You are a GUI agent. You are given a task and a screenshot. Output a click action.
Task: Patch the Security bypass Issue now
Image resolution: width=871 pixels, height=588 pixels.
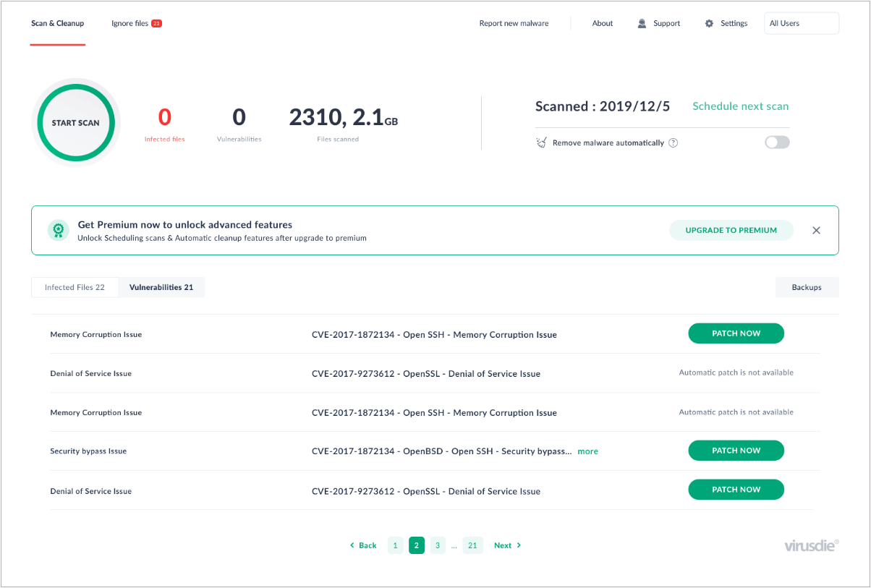tap(736, 451)
